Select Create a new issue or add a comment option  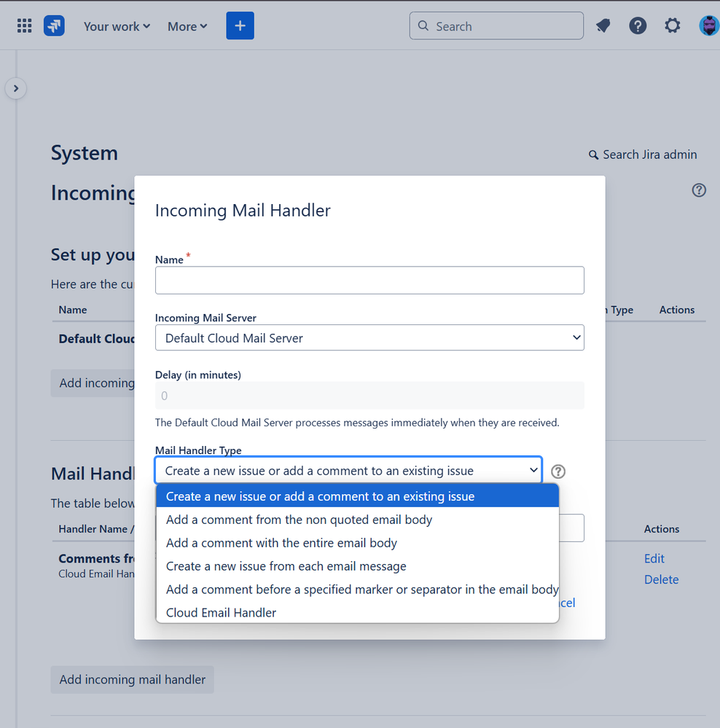[357, 496]
